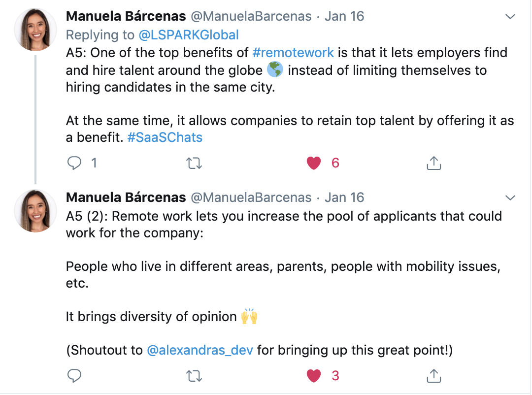The height and width of the screenshot is (395, 532).
Task: Retweet the first tweet about remote work
Action: [194, 163]
